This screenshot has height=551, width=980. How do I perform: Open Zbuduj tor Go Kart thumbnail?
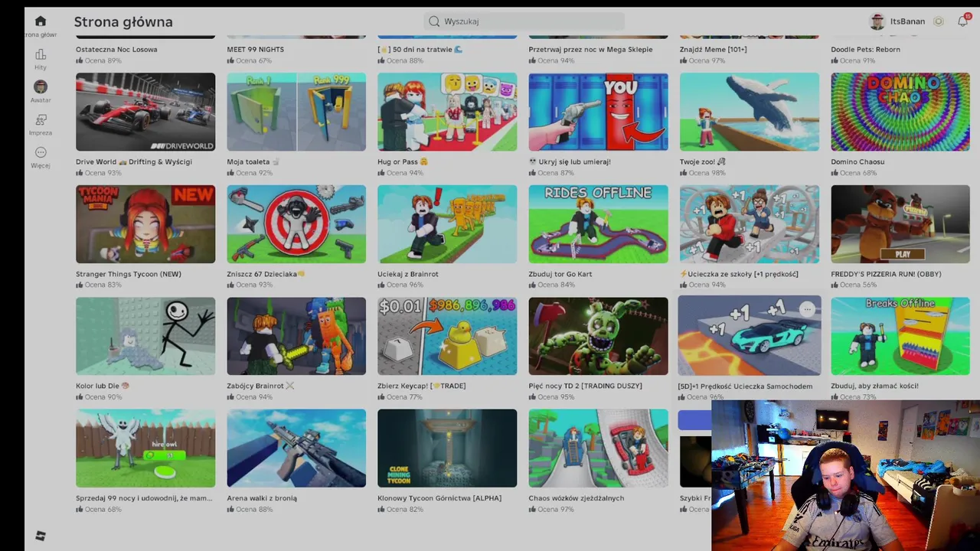[x=598, y=224]
